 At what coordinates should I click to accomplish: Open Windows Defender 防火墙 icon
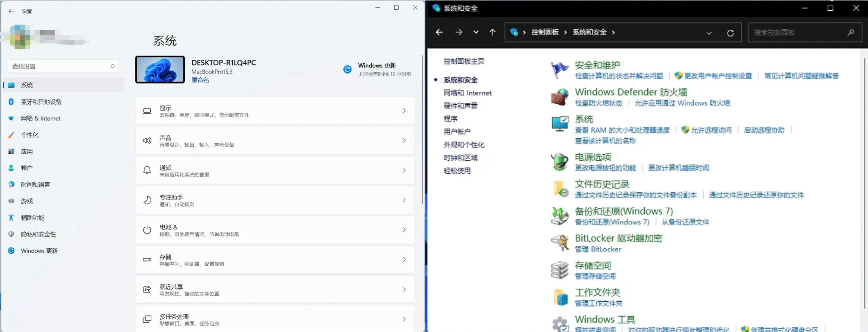point(559,97)
